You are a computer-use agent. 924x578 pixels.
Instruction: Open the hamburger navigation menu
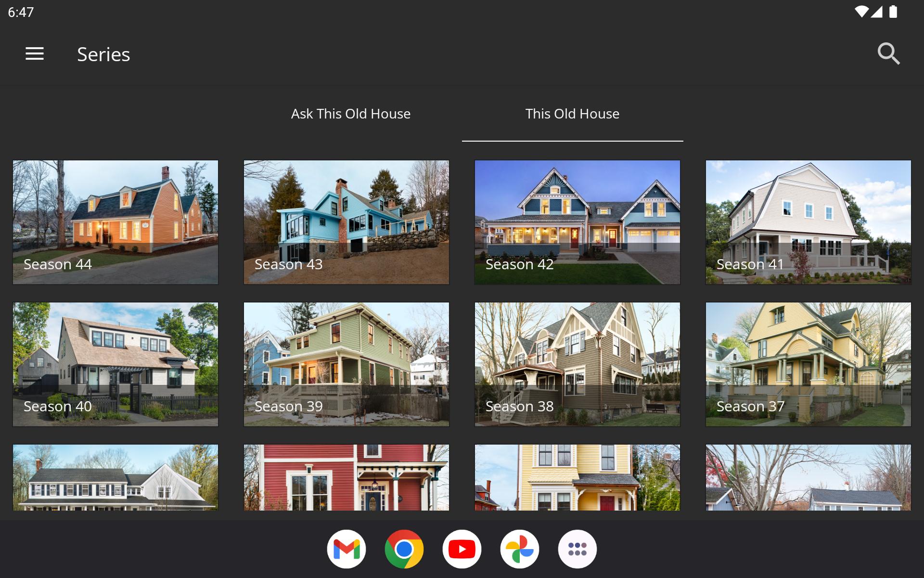pyautogui.click(x=35, y=54)
